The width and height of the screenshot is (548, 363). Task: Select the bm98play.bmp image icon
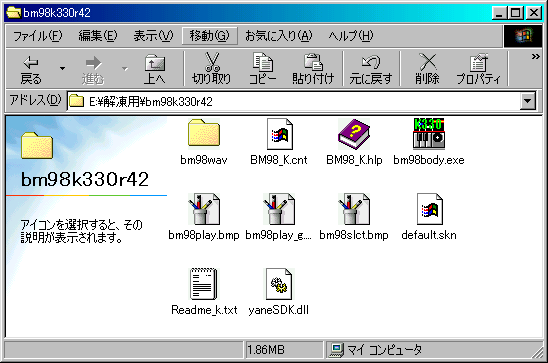pos(204,209)
